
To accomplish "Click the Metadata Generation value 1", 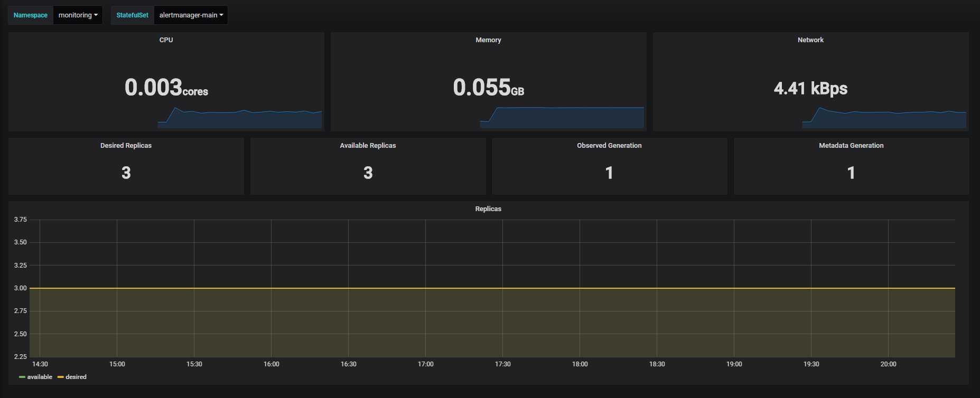I will click(851, 173).
